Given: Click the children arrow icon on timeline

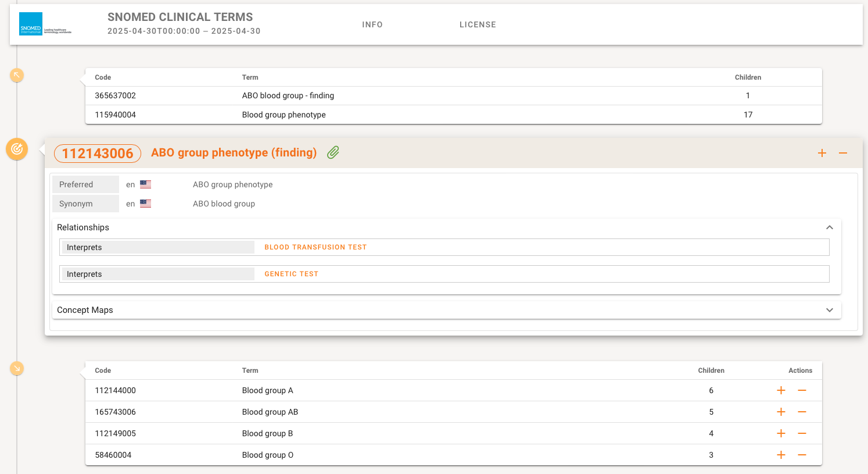Looking at the screenshot, I should (17, 368).
